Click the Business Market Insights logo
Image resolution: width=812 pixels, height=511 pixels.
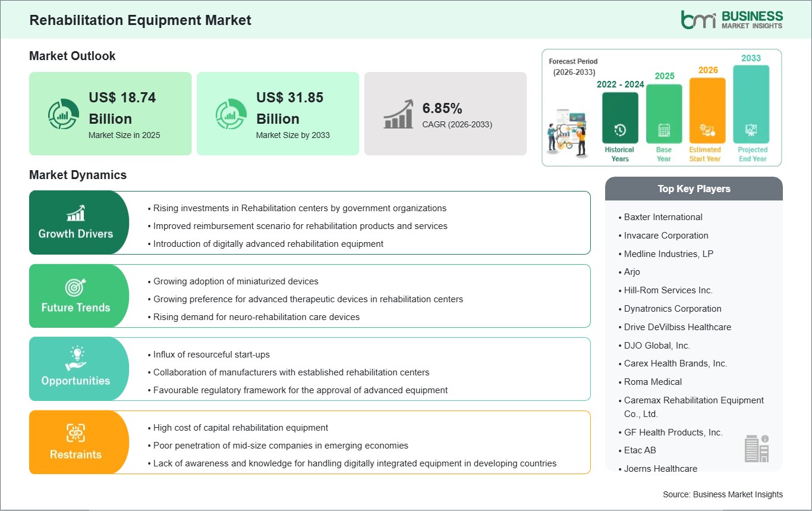[731, 19]
